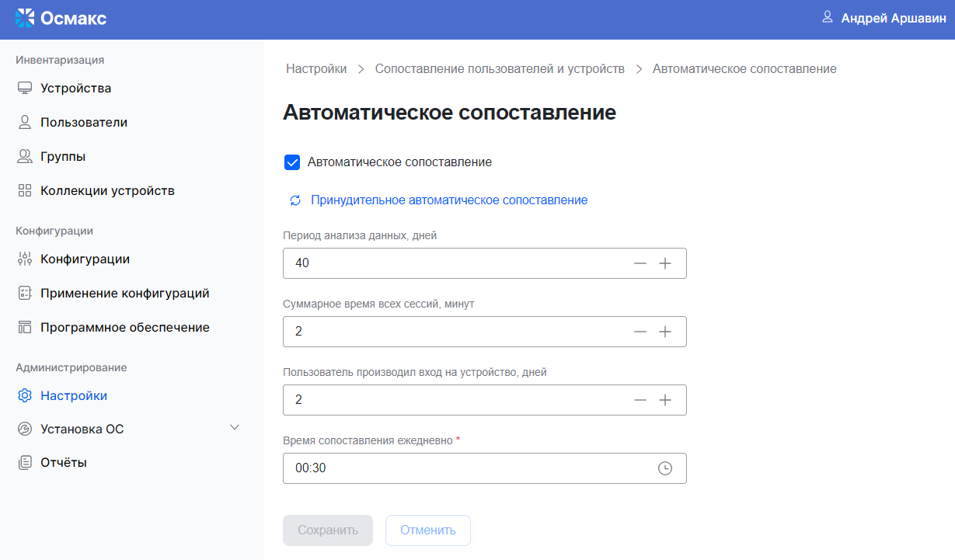Click the Конфигурации sliders icon

click(x=25, y=259)
